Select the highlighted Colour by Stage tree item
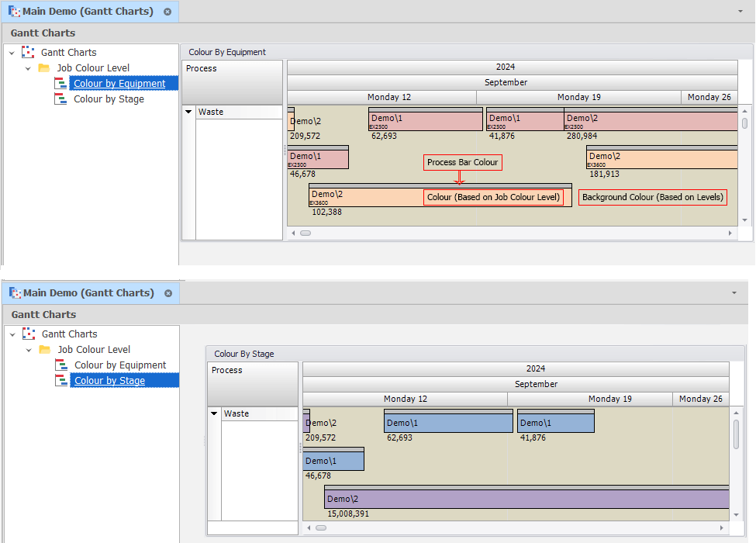 pyautogui.click(x=109, y=381)
